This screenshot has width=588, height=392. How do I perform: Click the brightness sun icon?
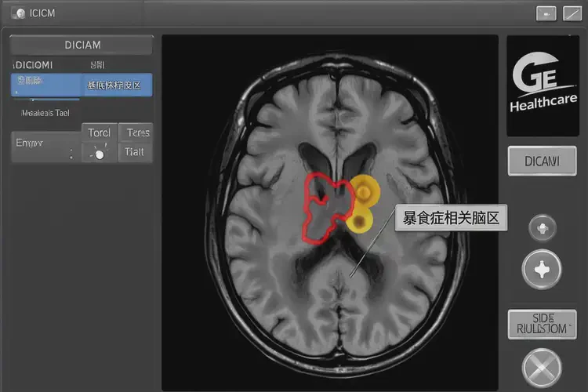pyautogui.click(x=99, y=154)
